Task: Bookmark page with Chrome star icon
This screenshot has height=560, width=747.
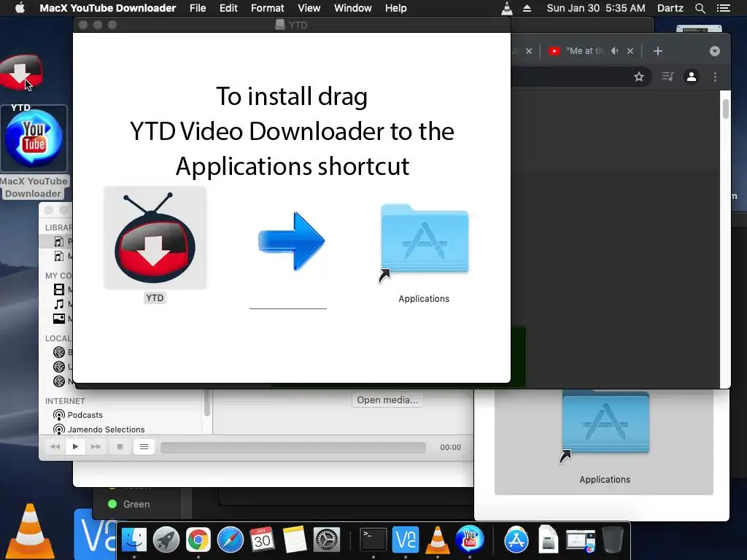Action: pos(639,77)
